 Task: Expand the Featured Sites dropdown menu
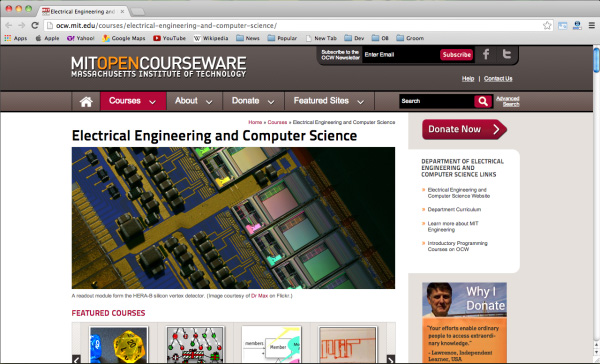[x=329, y=101]
